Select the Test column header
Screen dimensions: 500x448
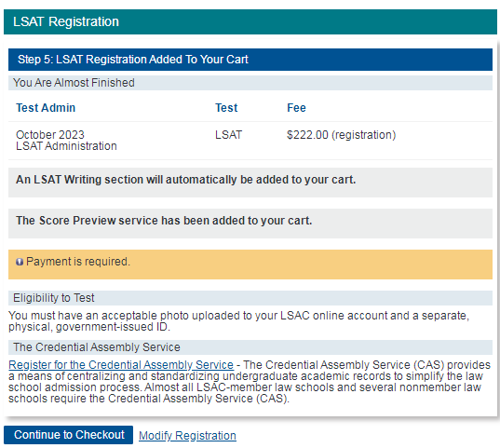tap(226, 108)
